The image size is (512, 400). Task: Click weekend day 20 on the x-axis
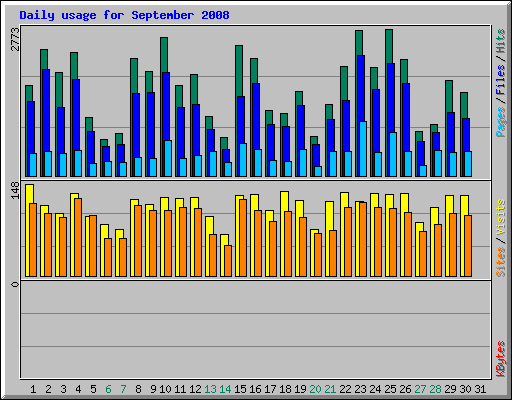315,389
